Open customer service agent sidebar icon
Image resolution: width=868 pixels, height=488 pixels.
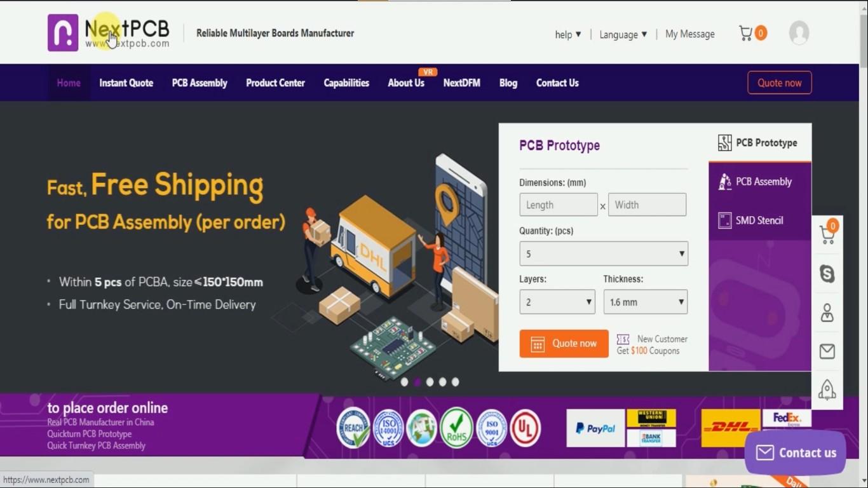827,313
